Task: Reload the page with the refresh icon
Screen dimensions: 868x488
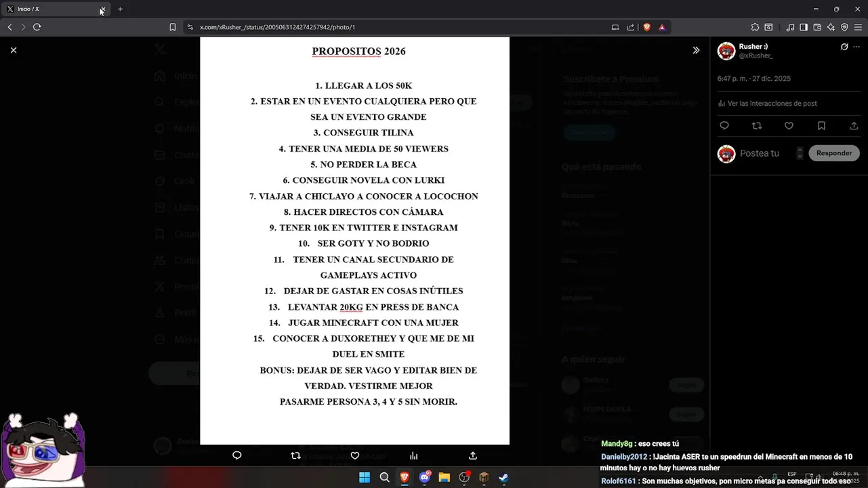Action: click(37, 27)
